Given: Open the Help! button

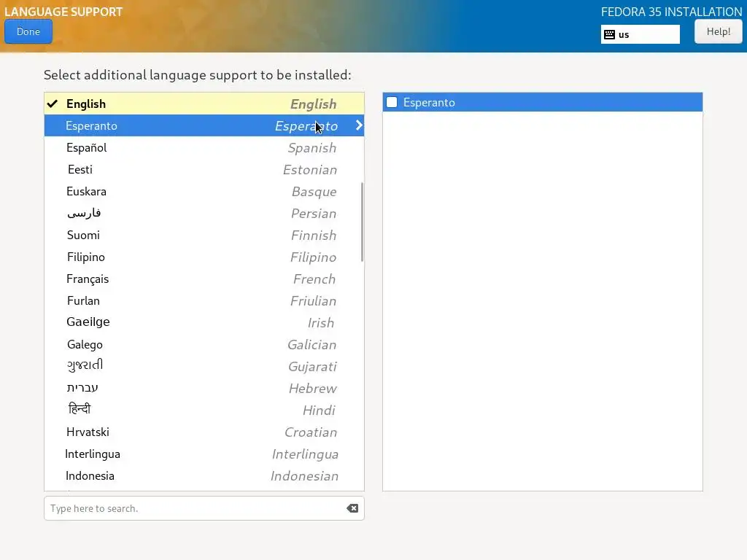Looking at the screenshot, I should coord(718,31).
